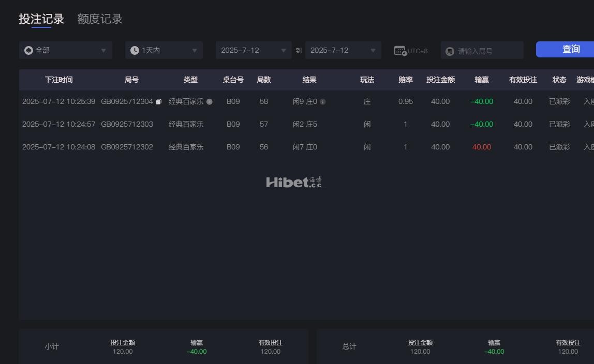The width and height of the screenshot is (594, 364).
Task: Click the clock icon in the 1天内 filter
Action: click(135, 50)
